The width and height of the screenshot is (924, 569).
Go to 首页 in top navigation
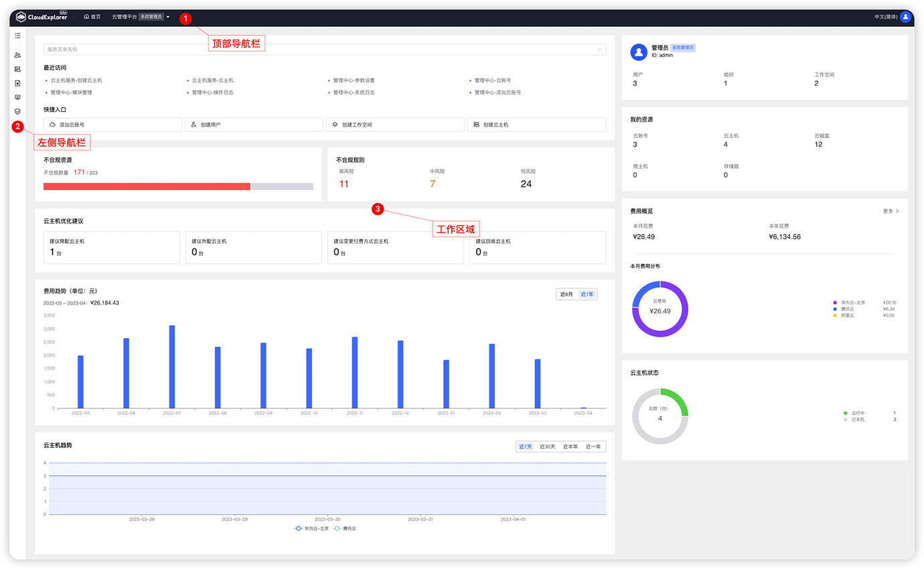click(92, 17)
